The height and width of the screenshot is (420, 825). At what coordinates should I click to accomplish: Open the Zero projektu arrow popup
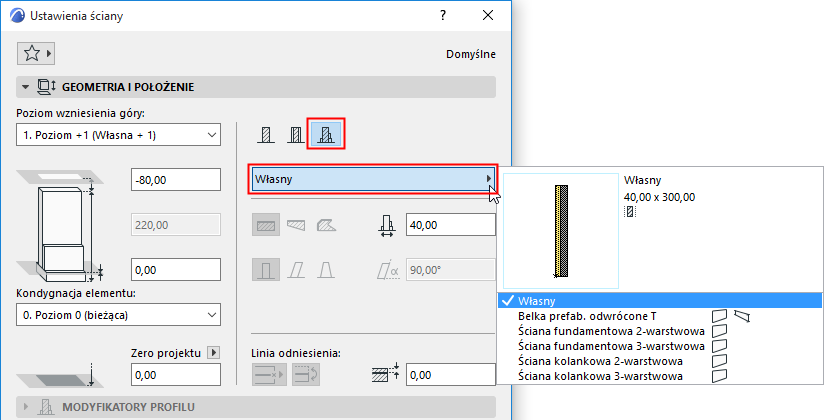[x=213, y=353]
